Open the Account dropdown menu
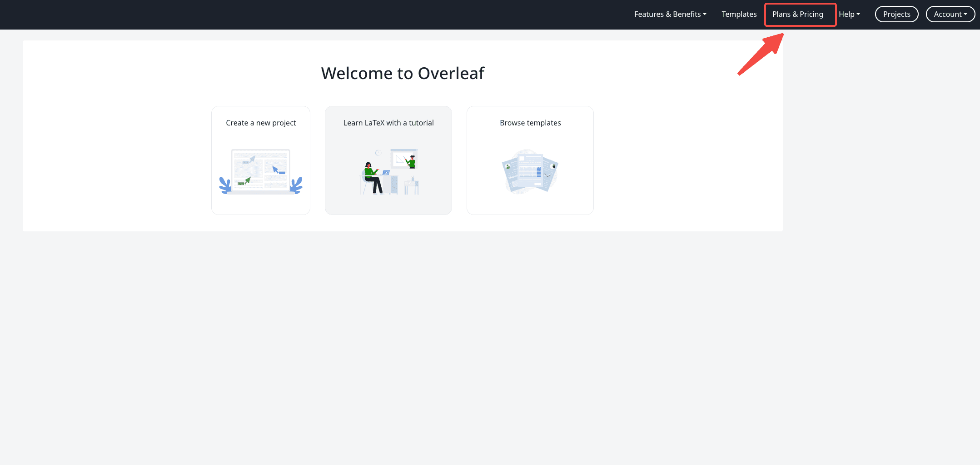 pos(950,14)
